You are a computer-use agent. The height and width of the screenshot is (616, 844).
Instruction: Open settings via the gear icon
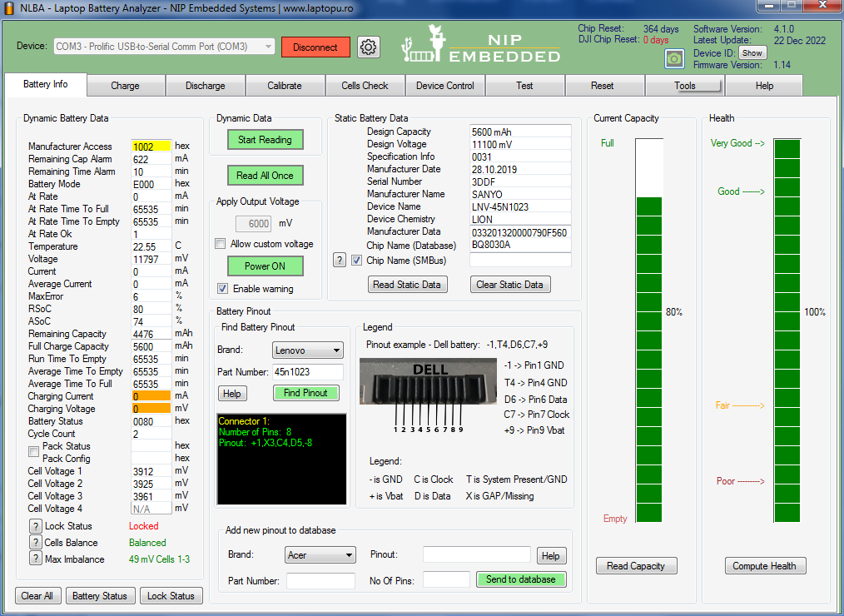coord(369,47)
